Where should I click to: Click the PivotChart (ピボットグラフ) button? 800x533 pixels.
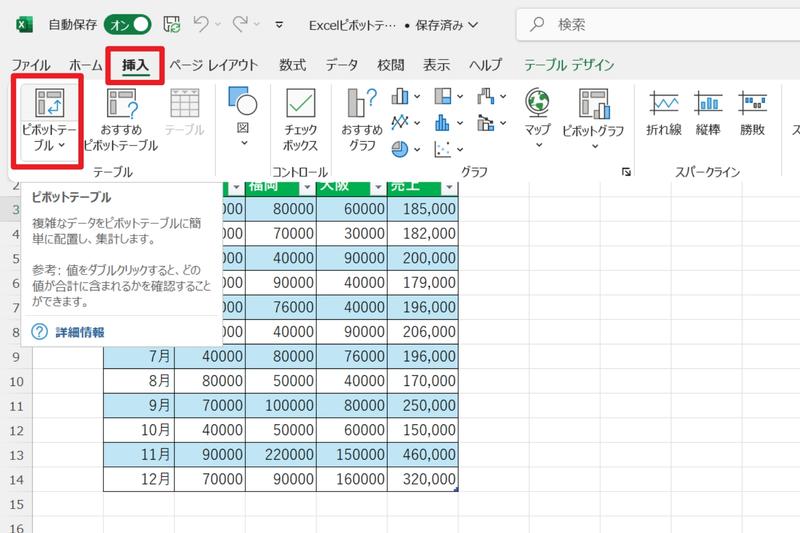(x=593, y=118)
